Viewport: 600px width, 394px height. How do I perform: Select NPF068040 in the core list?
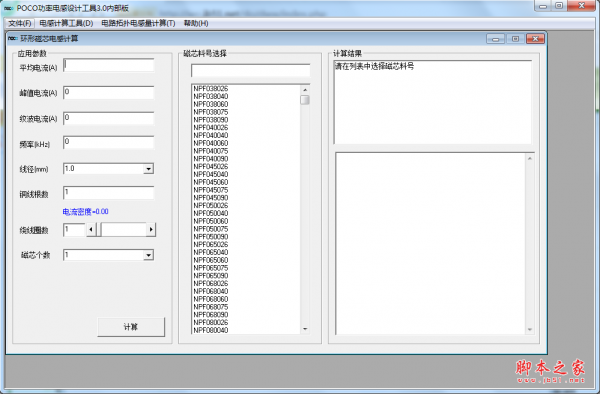[x=211, y=291]
